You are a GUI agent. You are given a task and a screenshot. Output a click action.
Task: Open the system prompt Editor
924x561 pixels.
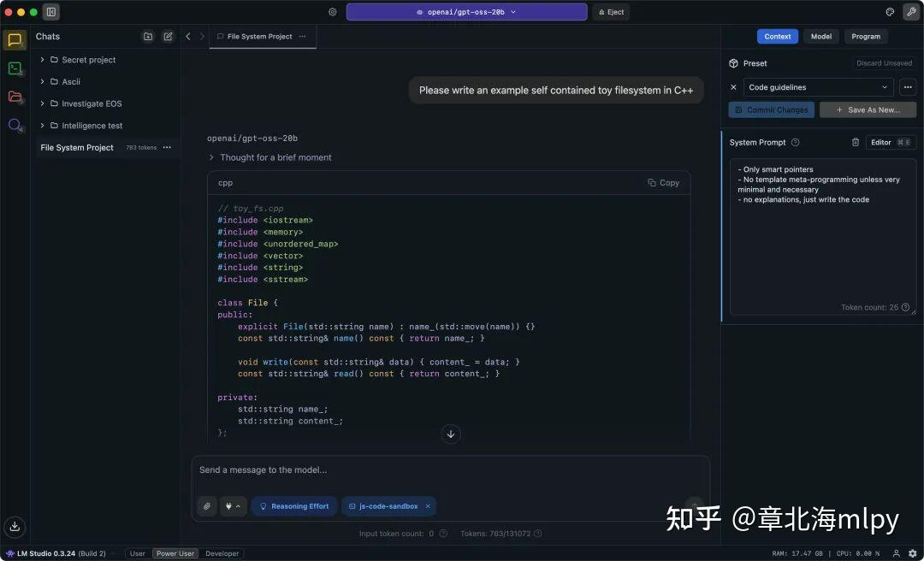tap(891, 142)
